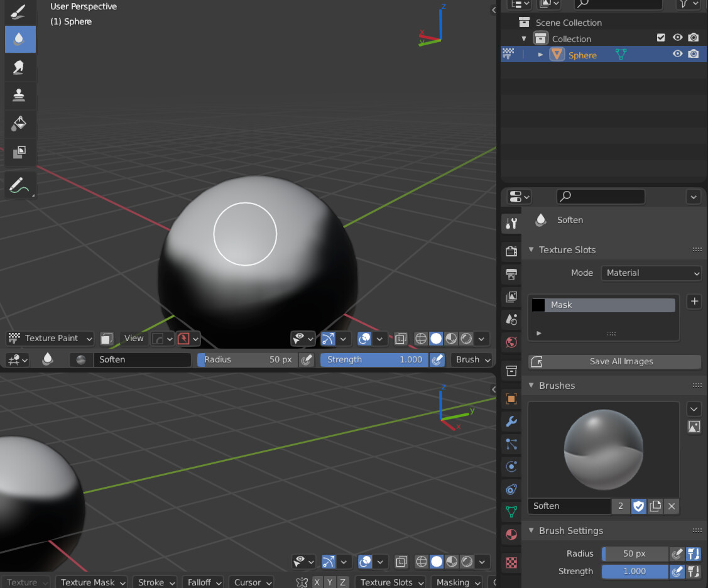This screenshot has width=708, height=588.
Task: Open the World properties tab
Action: point(511,342)
